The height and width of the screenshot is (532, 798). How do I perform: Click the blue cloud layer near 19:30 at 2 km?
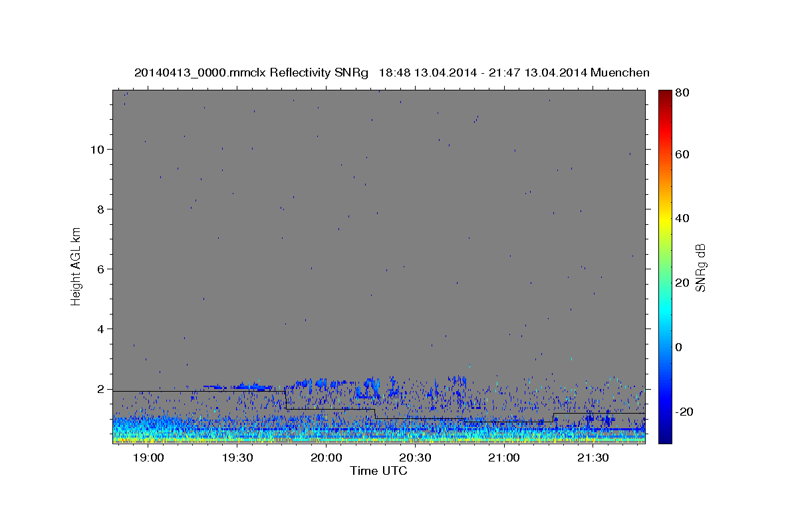[x=238, y=386]
